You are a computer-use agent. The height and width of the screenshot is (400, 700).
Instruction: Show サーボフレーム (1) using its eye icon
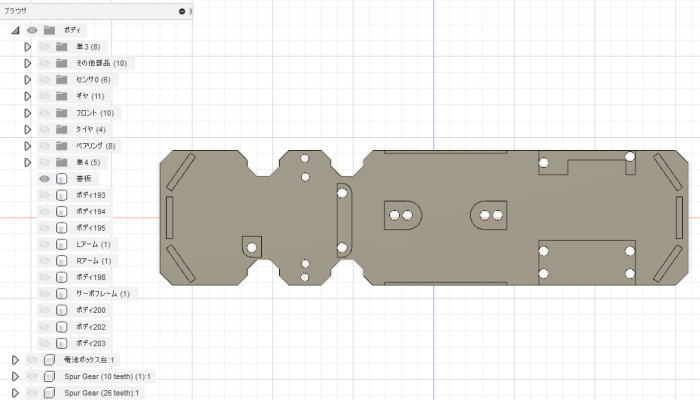45,294
